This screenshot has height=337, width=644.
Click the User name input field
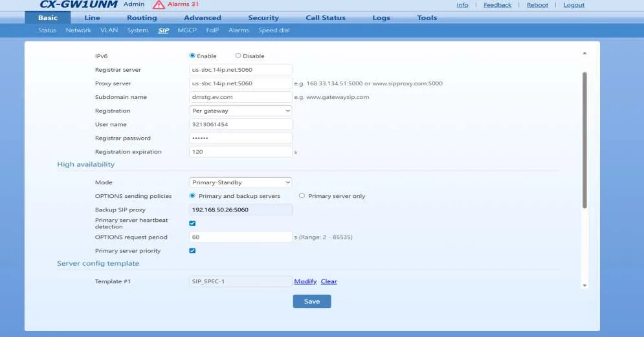point(241,124)
